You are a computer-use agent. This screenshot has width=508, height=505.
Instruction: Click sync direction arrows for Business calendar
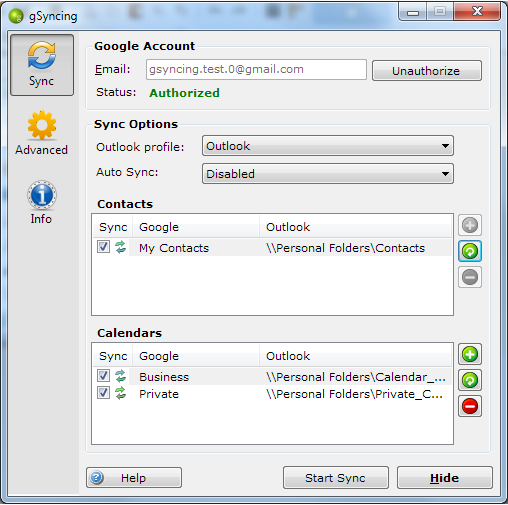pos(120,376)
